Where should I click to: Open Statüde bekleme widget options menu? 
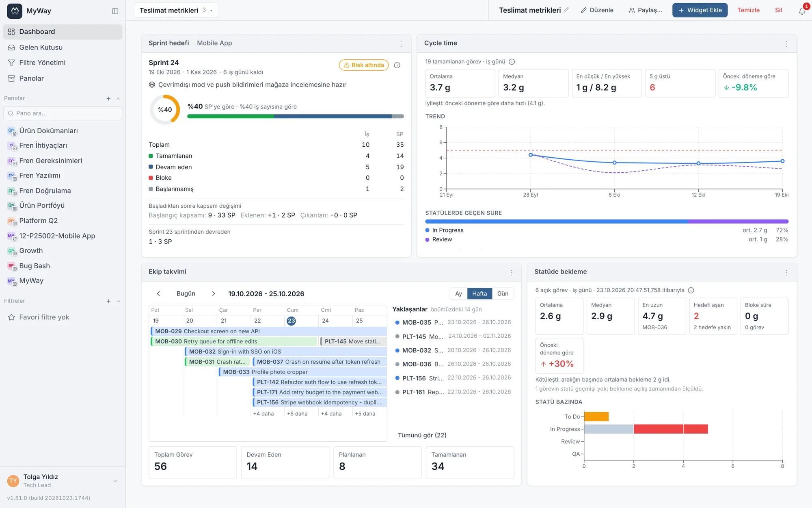(x=787, y=273)
